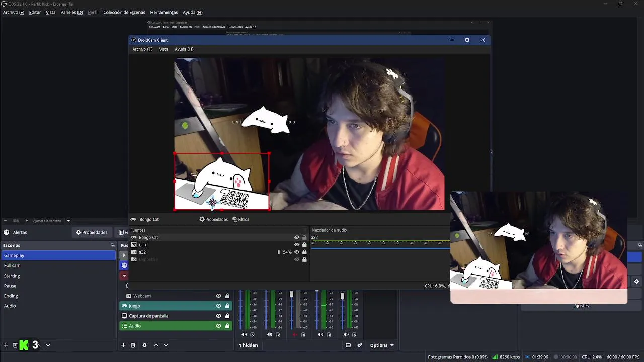
Task: Click the 8260 kbps bitrate status indicator
Action: (506, 357)
